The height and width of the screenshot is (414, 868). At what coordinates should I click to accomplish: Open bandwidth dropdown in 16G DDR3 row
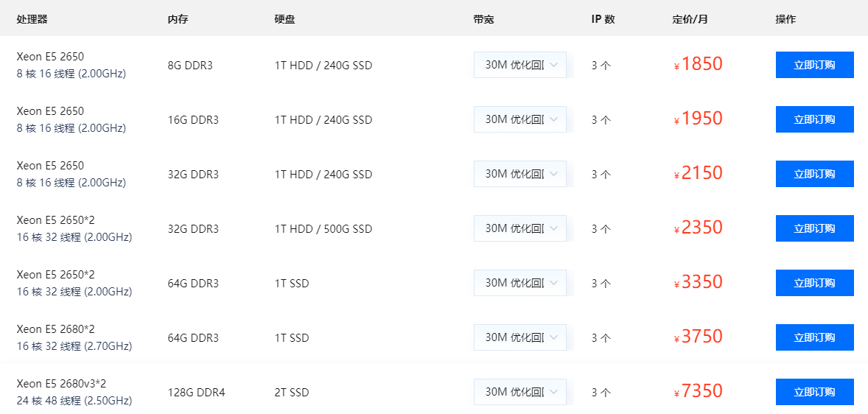(519, 119)
